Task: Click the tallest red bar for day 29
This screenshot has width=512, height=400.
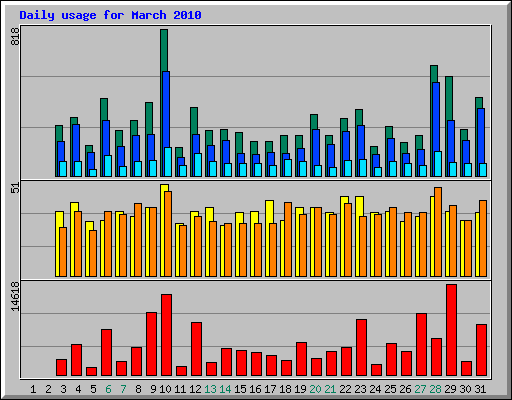Action: coord(451,330)
